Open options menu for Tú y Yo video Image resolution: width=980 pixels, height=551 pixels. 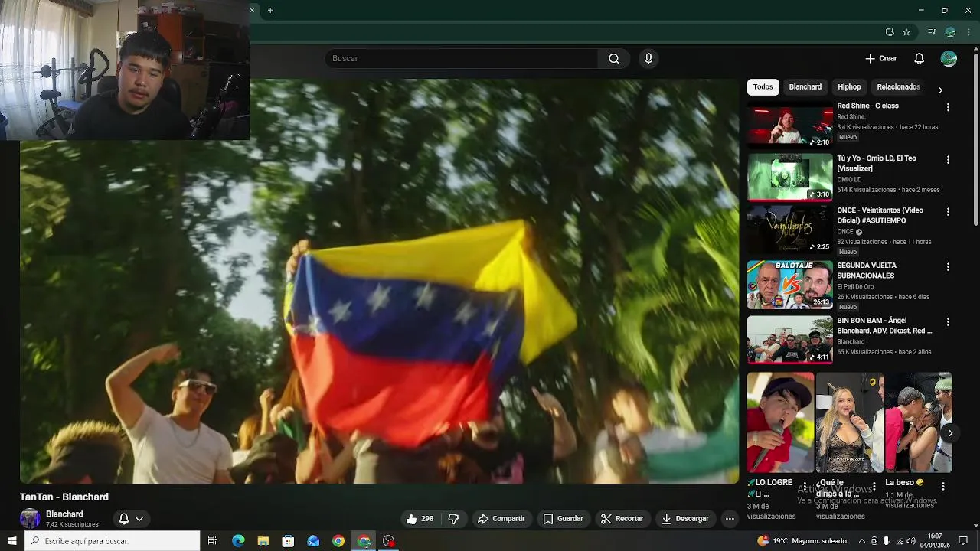pyautogui.click(x=948, y=160)
